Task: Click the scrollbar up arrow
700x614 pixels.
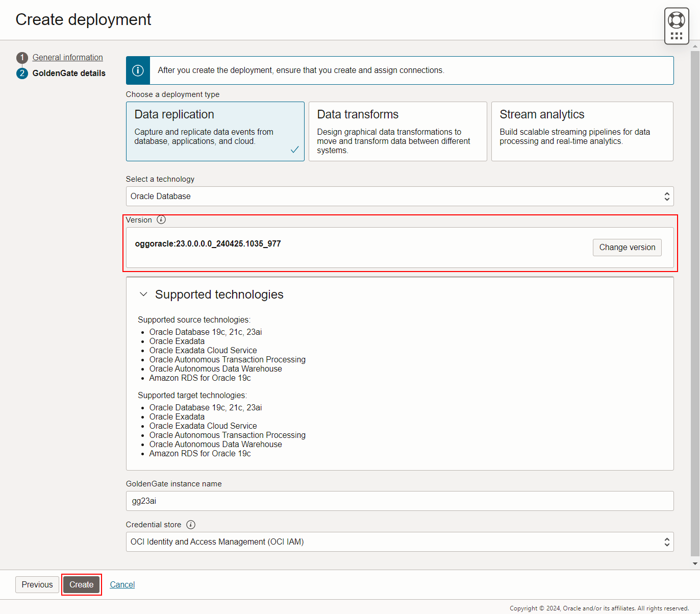Action: [x=695, y=45]
